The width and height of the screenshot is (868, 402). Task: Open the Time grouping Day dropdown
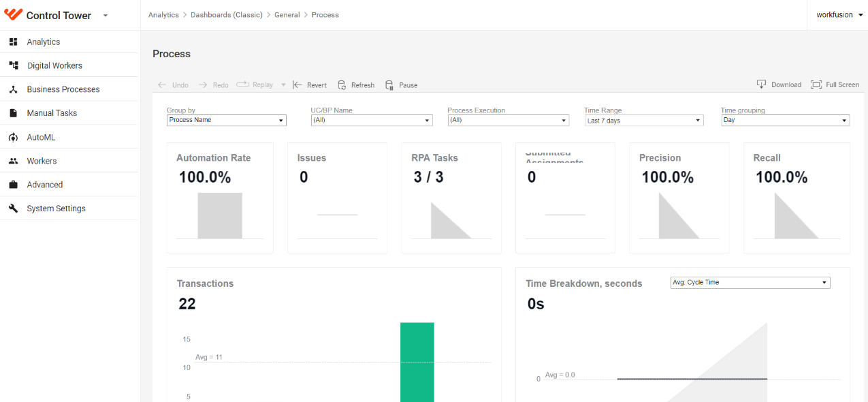click(786, 120)
